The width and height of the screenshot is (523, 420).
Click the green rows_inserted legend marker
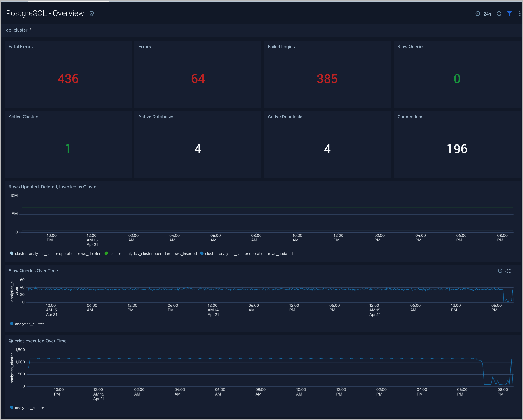click(106, 253)
